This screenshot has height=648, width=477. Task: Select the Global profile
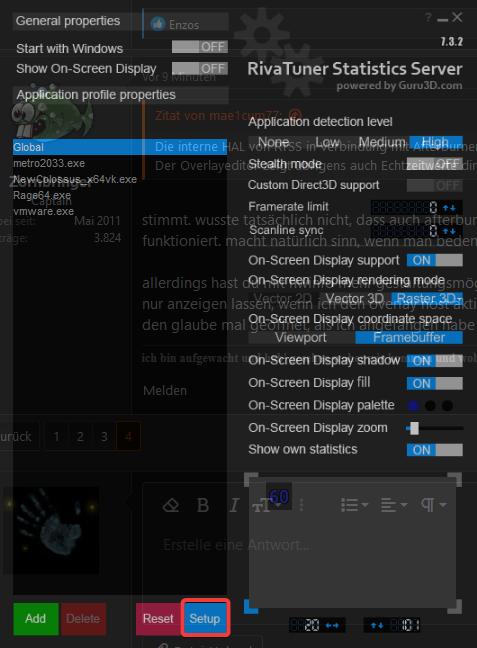point(120,147)
